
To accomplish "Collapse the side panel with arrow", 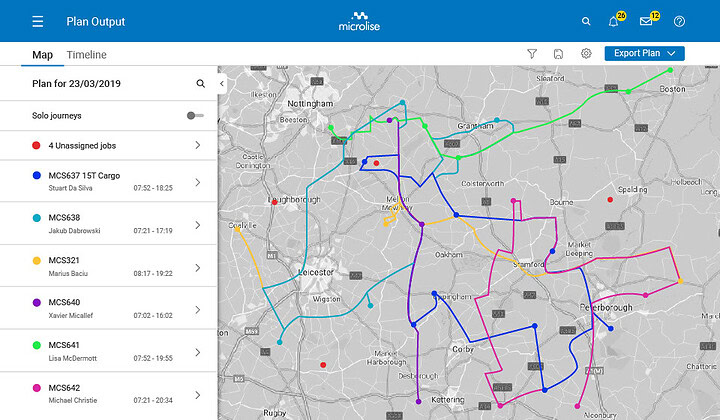I will pos(221,84).
